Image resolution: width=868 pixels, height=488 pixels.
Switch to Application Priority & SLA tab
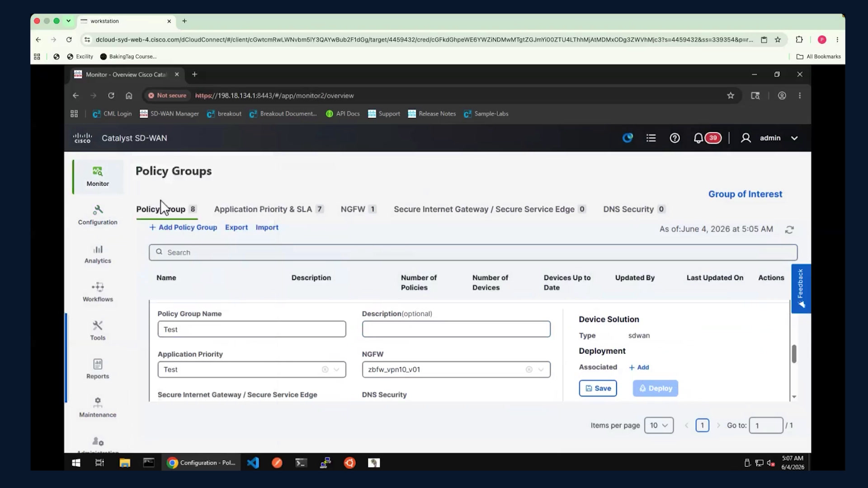point(269,209)
